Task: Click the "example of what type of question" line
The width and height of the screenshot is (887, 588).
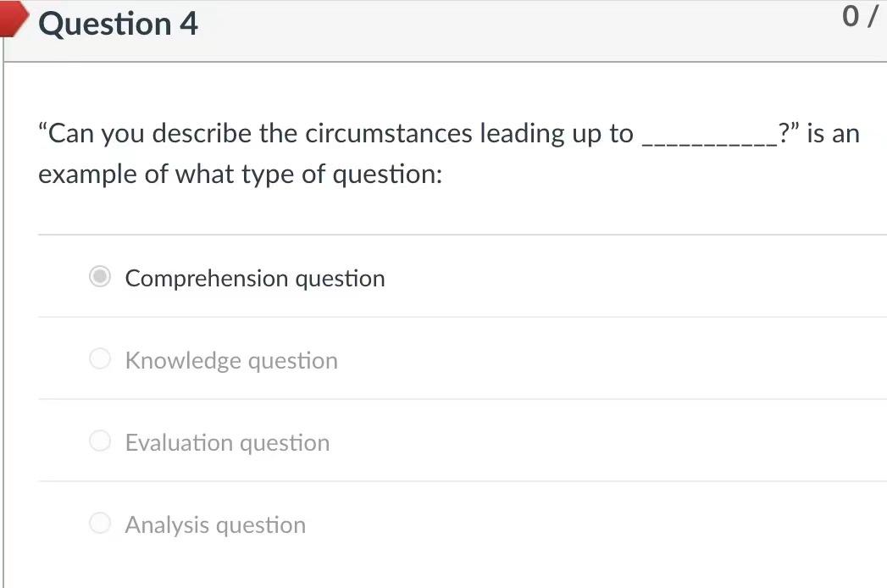Action: pos(241,175)
